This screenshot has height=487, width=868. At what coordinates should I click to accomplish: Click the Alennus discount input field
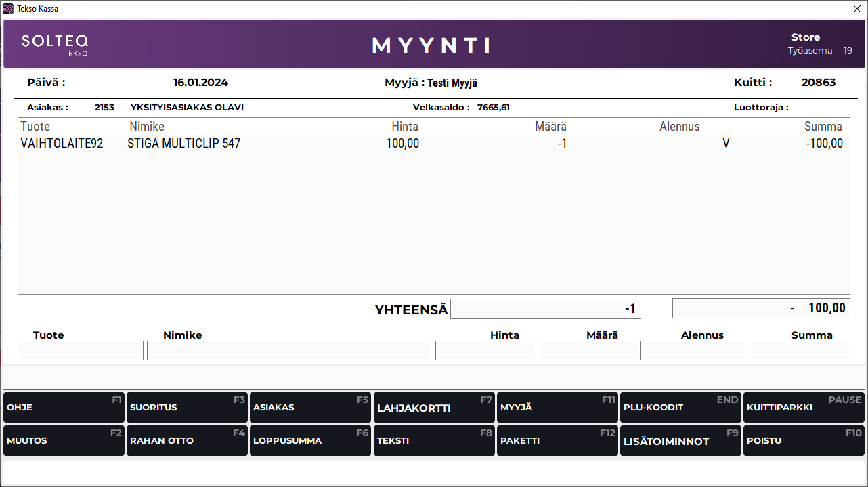(695, 351)
